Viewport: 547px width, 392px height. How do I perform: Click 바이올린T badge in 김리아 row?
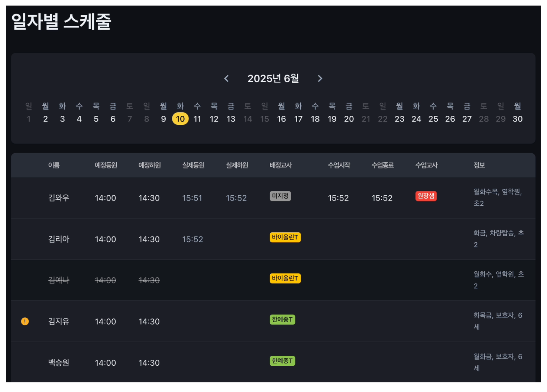pyautogui.click(x=285, y=237)
